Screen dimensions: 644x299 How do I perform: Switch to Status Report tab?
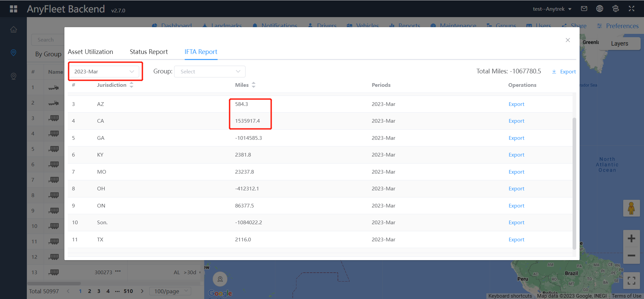[149, 52]
